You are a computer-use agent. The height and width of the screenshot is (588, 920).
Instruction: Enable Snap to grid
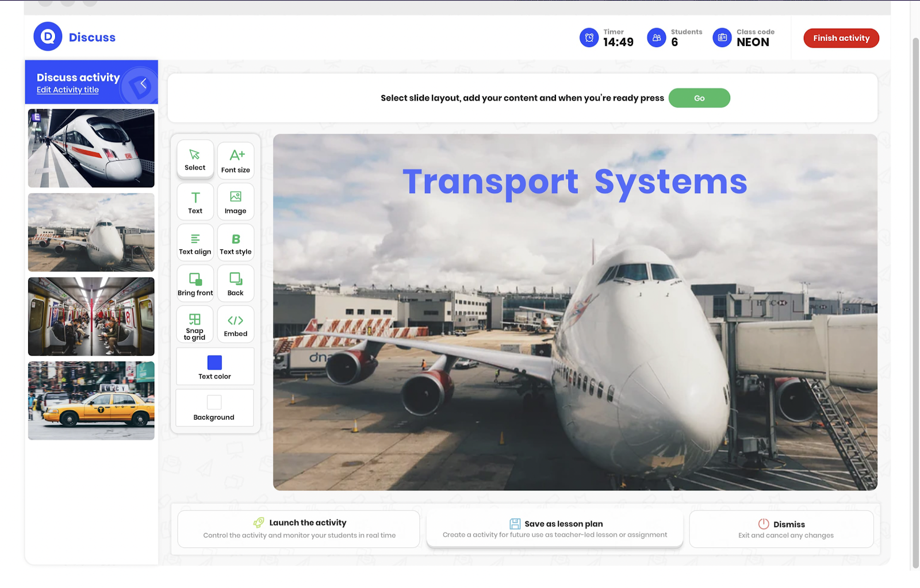coord(195,325)
